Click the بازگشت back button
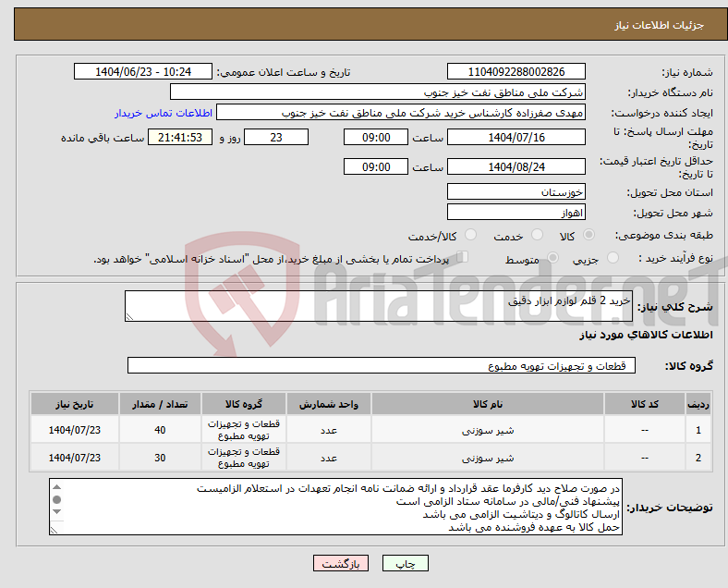The width and height of the screenshot is (728, 588). click(x=341, y=563)
